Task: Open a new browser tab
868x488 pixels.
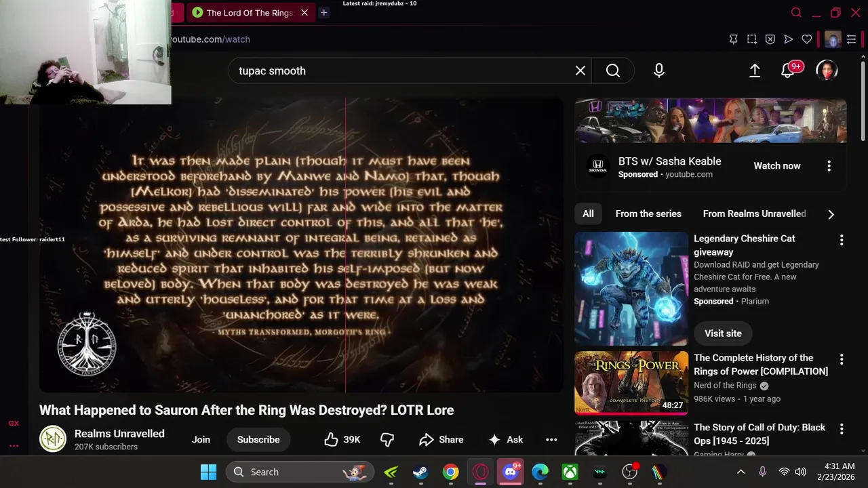Action: (x=324, y=12)
